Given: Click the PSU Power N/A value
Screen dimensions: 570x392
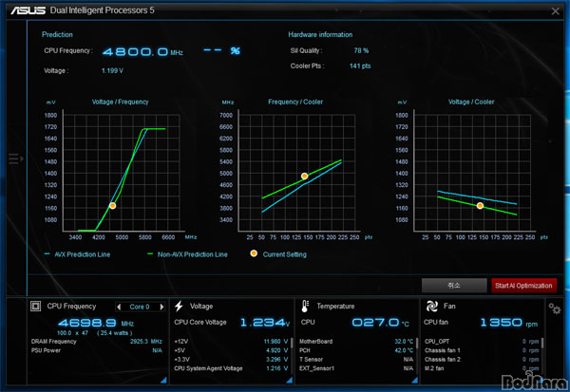Looking at the screenshot, I should pos(157,350).
